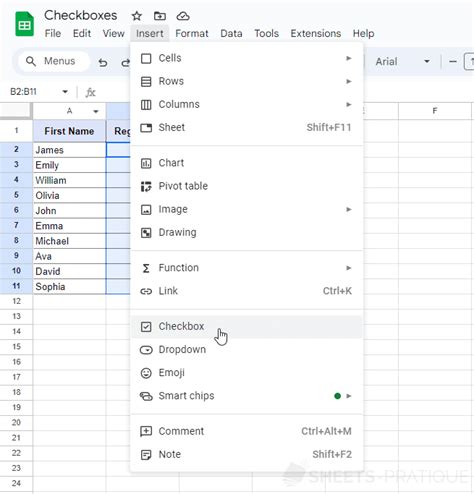Image resolution: width=474 pixels, height=494 pixels.
Task: Click the Columns icon in Insert menu
Action: click(146, 105)
